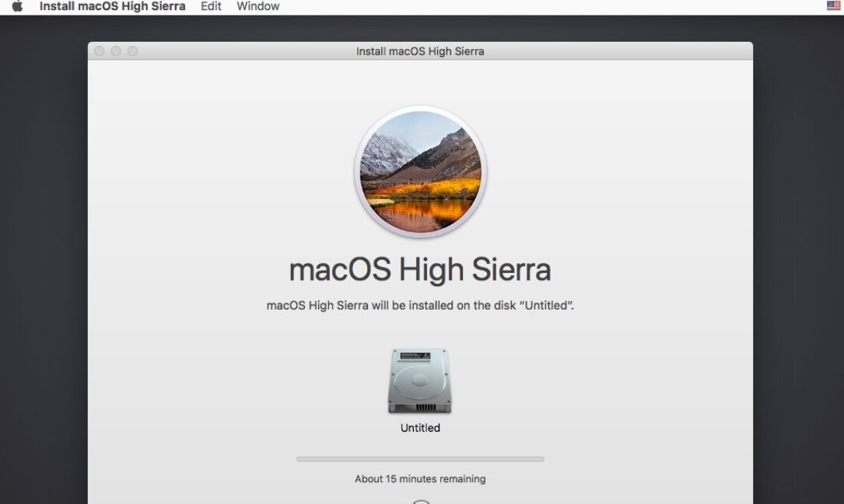
Task: Open the Install macOS High Sierra menu
Action: click(113, 6)
